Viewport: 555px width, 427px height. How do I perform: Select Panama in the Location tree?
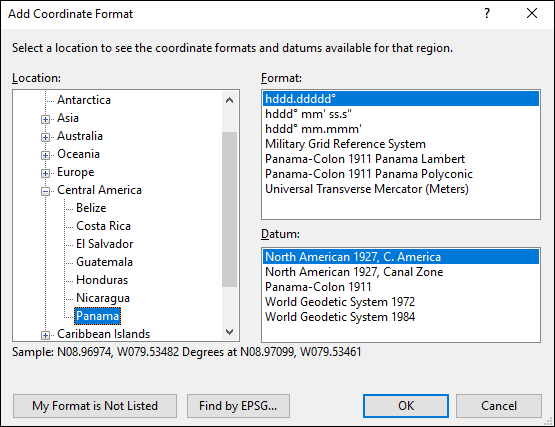tap(98, 316)
